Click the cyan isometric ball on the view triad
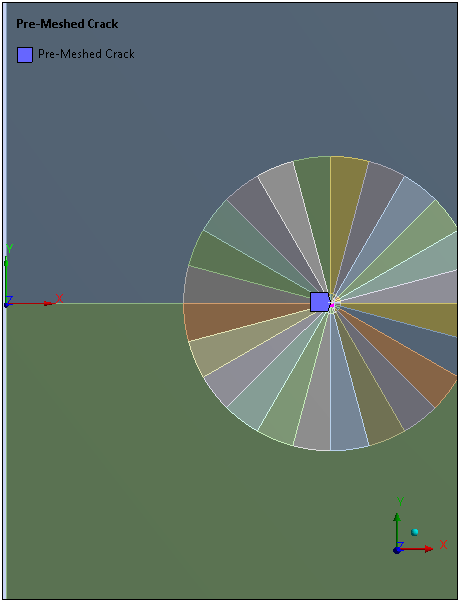Image resolution: width=460 pixels, height=602 pixels. [x=414, y=532]
